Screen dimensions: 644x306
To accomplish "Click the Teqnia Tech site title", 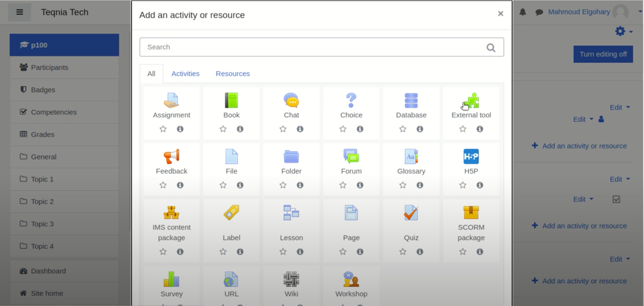I will tap(64, 12).
